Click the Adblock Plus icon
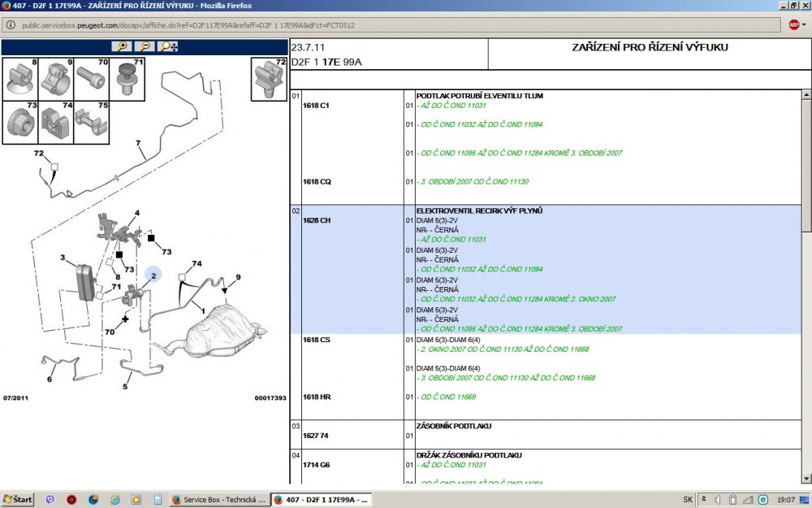Viewport: 812px width, 508px height. click(x=794, y=25)
